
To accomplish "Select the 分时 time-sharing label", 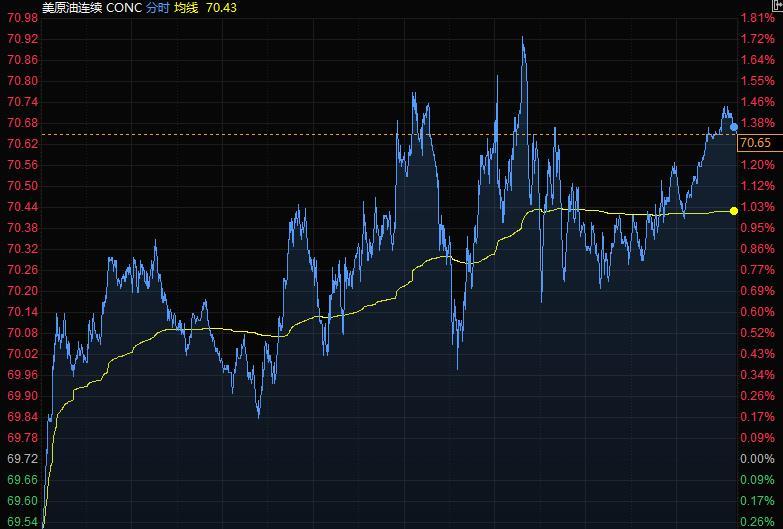I will [x=157, y=8].
